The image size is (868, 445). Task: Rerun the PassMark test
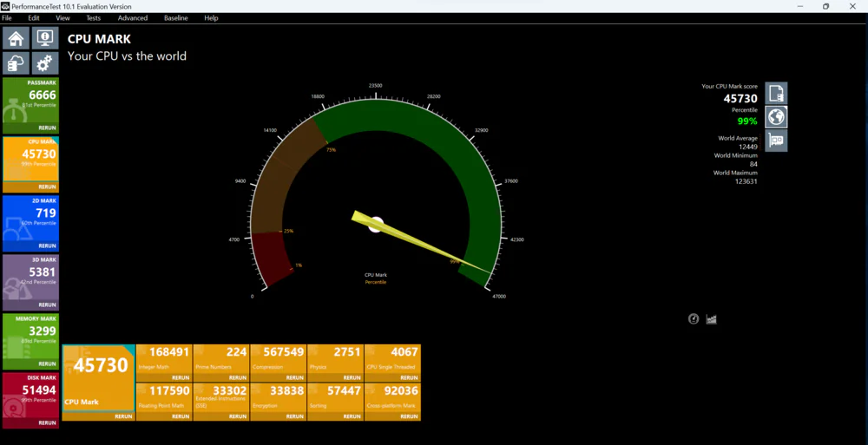click(47, 128)
